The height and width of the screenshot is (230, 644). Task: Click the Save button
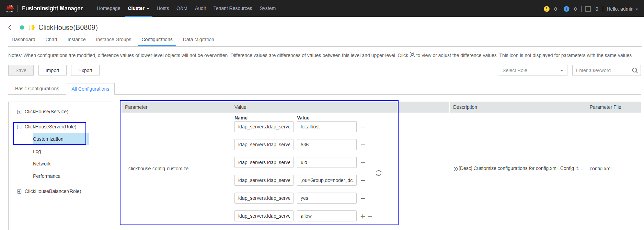[21, 70]
